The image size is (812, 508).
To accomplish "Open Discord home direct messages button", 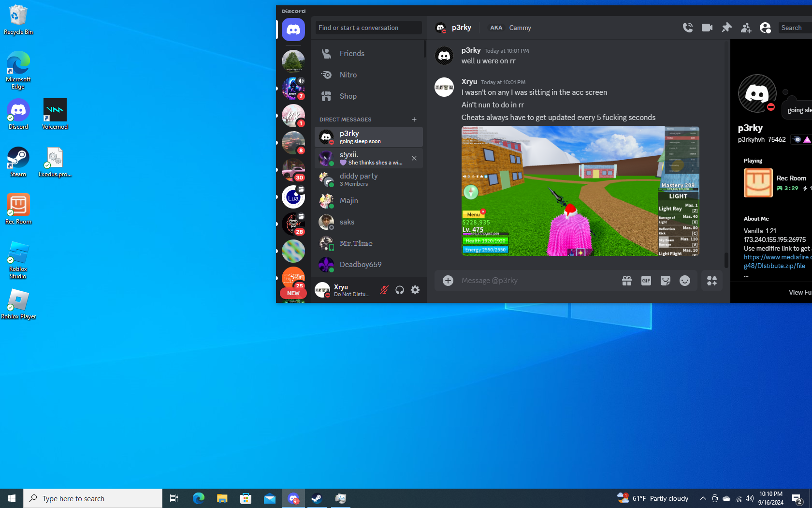I will (293, 30).
